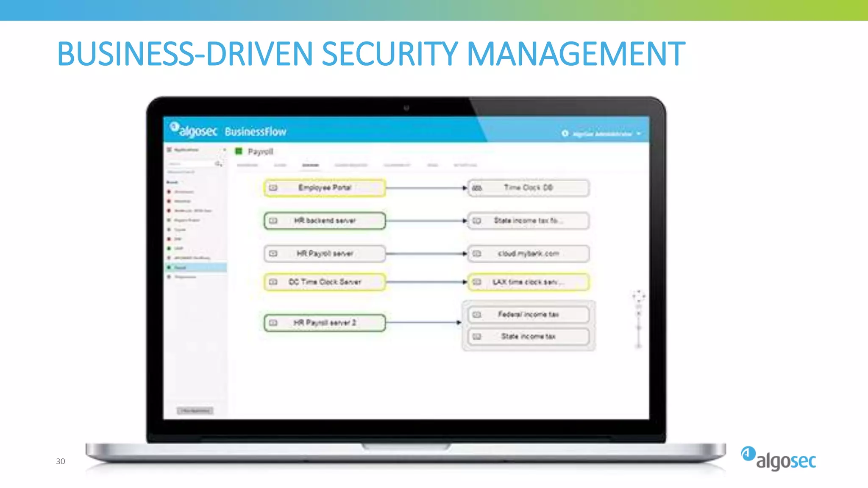Select the State income tax node in the group

(529, 337)
